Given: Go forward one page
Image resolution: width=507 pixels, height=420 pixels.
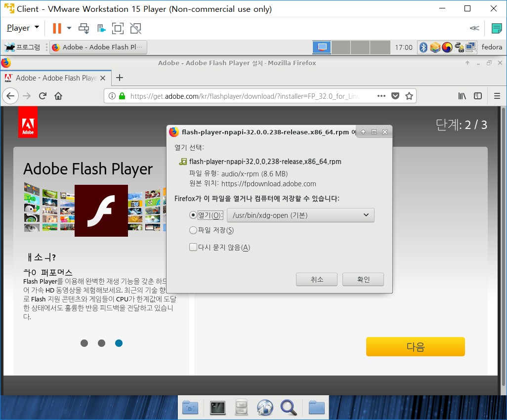Looking at the screenshot, I should pyautogui.click(x=27, y=96).
